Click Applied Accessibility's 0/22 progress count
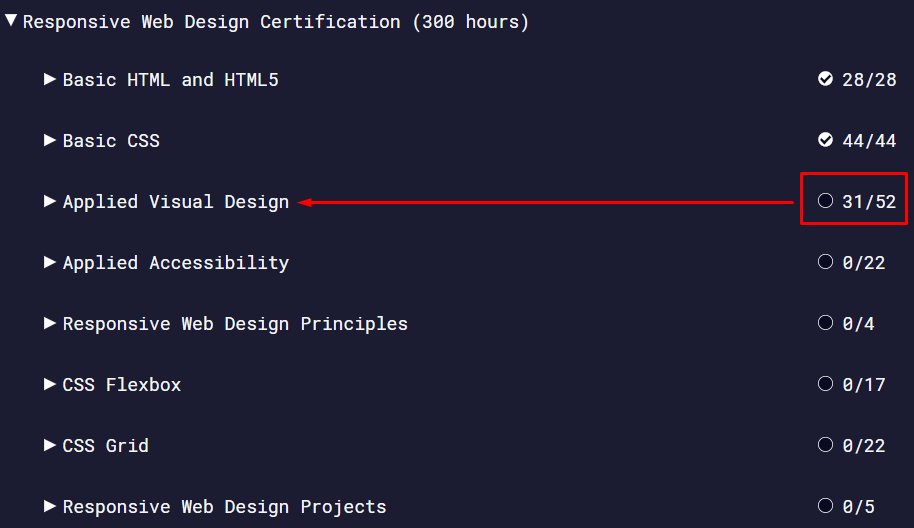The width and height of the screenshot is (914, 528). click(x=864, y=263)
